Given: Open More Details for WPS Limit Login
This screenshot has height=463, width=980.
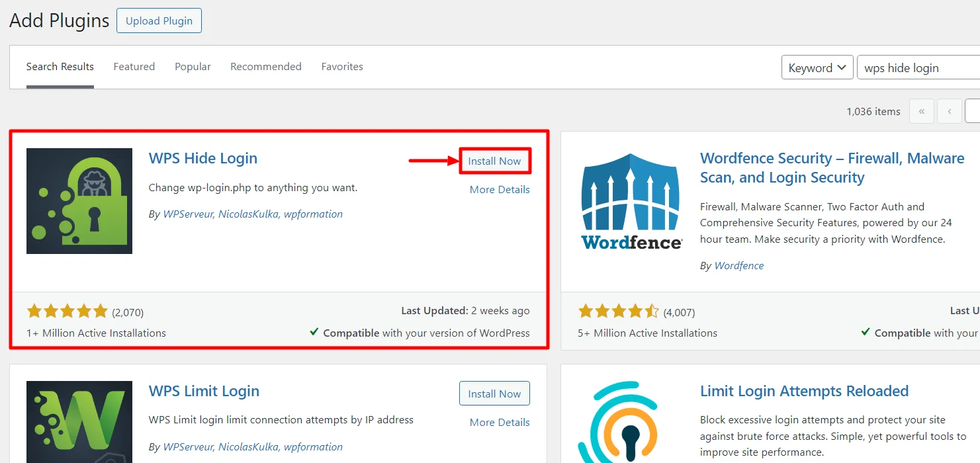Looking at the screenshot, I should point(500,423).
